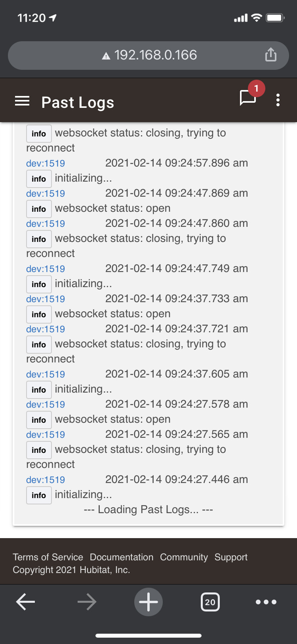Open dev:1519 link at 09:24:27.446 am

[46, 480]
